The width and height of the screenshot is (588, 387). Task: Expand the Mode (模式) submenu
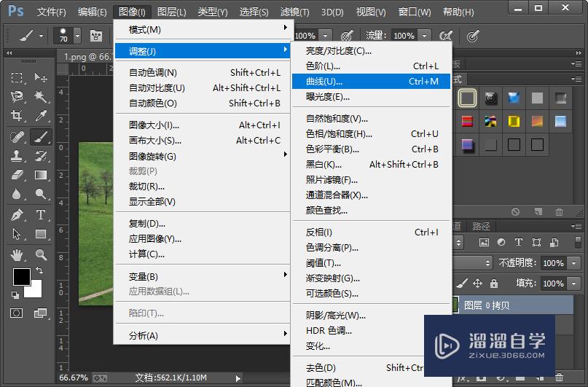coord(203,29)
